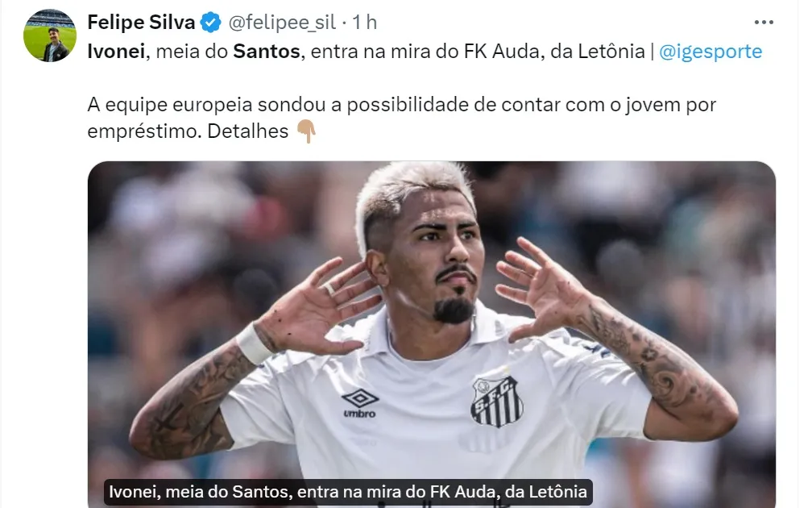Click the blue verified badge
Screen dimensions: 812x508
coord(211,23)
